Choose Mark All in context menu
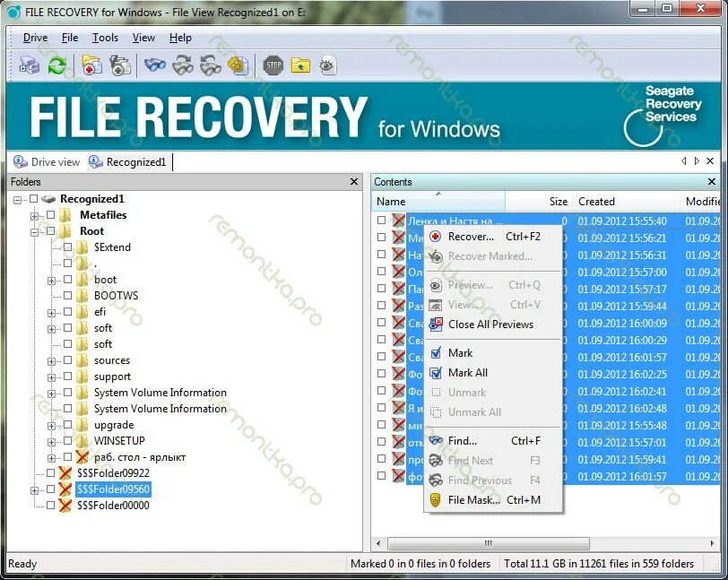Viewport: 728px width, 580px height. pos(493,372)
